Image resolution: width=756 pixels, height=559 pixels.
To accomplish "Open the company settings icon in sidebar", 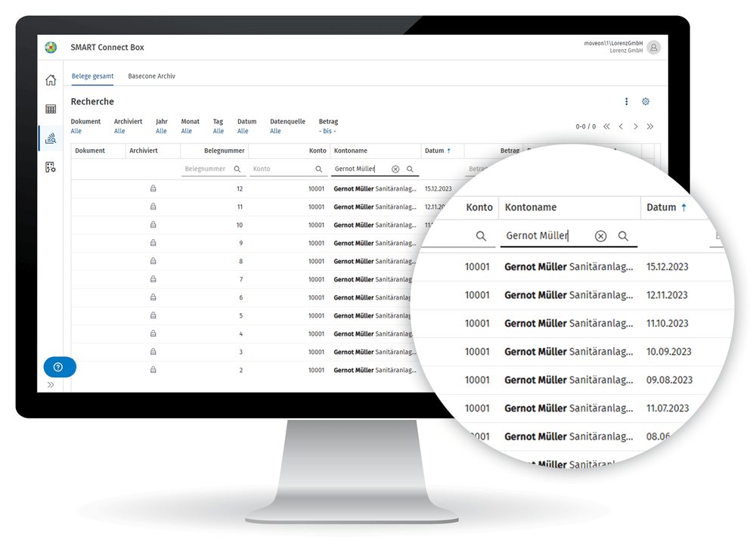I will (x=51, y=167).
